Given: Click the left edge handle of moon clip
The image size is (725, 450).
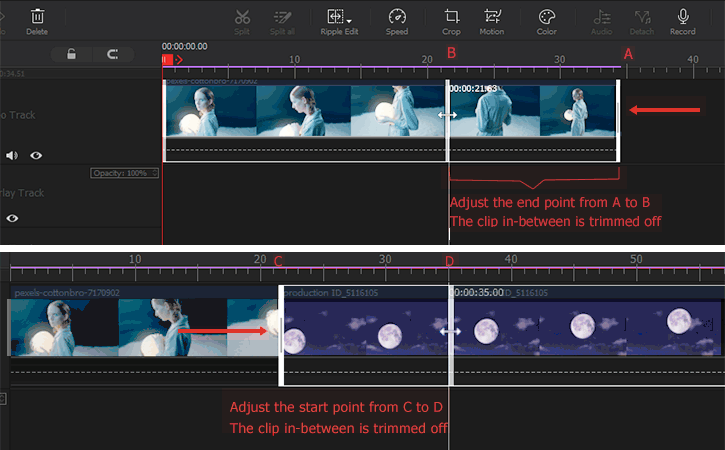Looking at the screenshot, I should (281, 335).
